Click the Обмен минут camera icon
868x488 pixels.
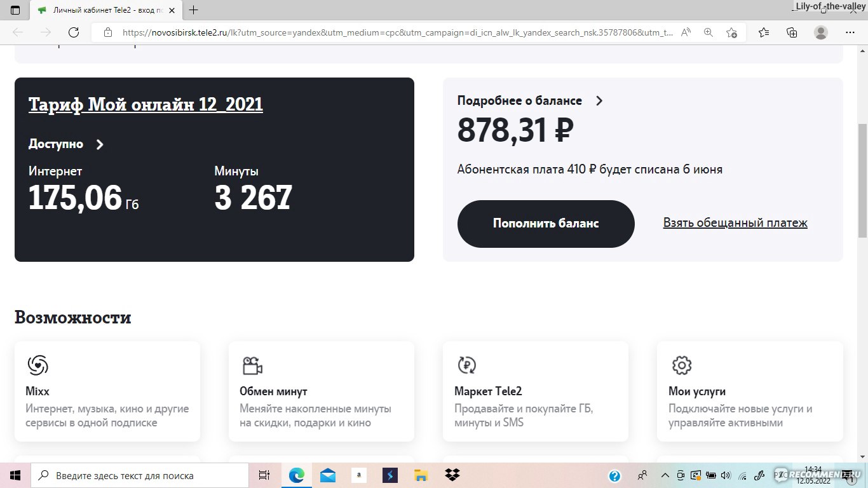(252, 365)
